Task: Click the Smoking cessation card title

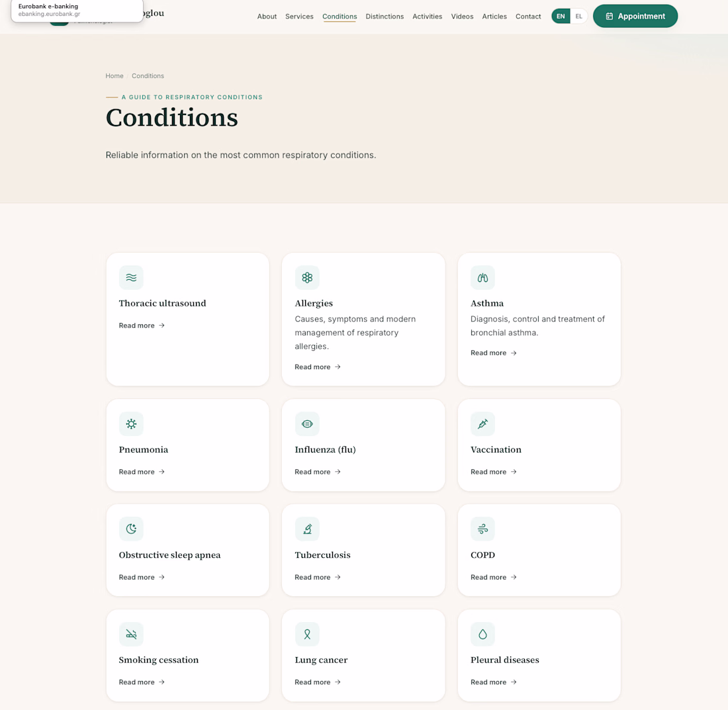Action: 159,660
